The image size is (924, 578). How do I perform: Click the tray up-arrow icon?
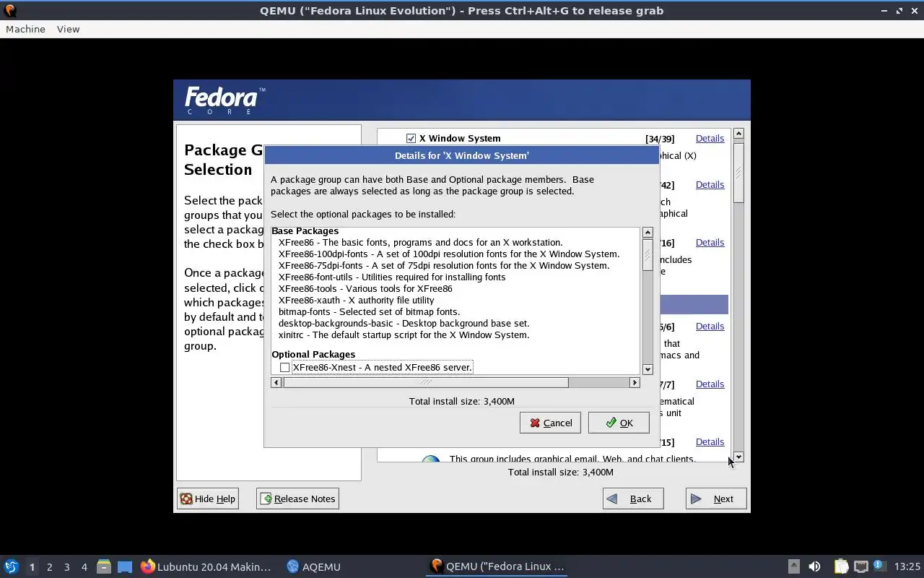click(x=793, y=566)
